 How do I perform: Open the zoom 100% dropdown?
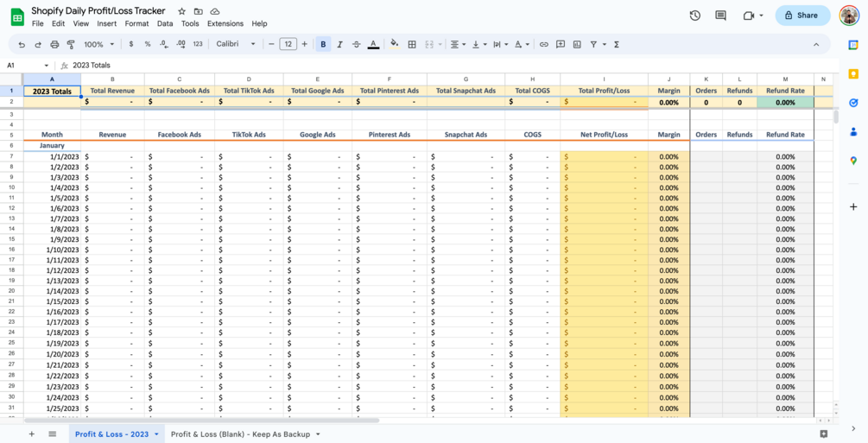pyautogui.click(x=99, y=44)
